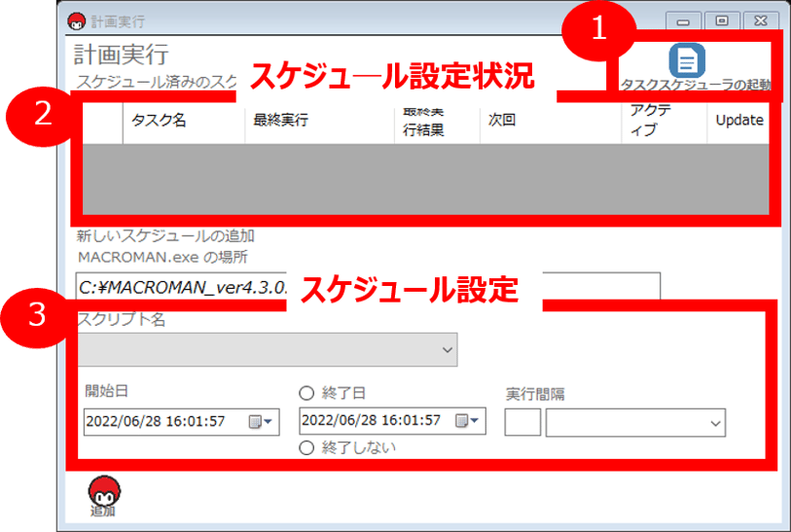Close the 計画実行 window

[761, 21]
